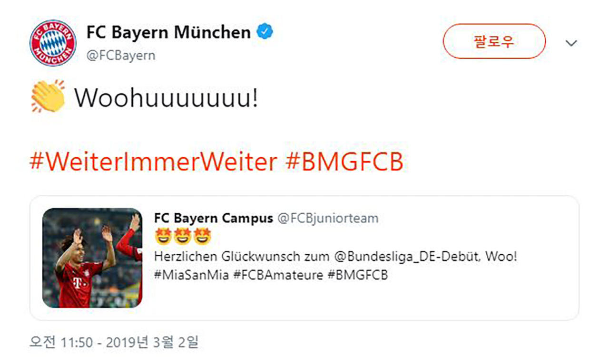Click the @FCBjuniorteam handle
The width and height of the screenshot is (609, 364).
[x=328, y=218]
